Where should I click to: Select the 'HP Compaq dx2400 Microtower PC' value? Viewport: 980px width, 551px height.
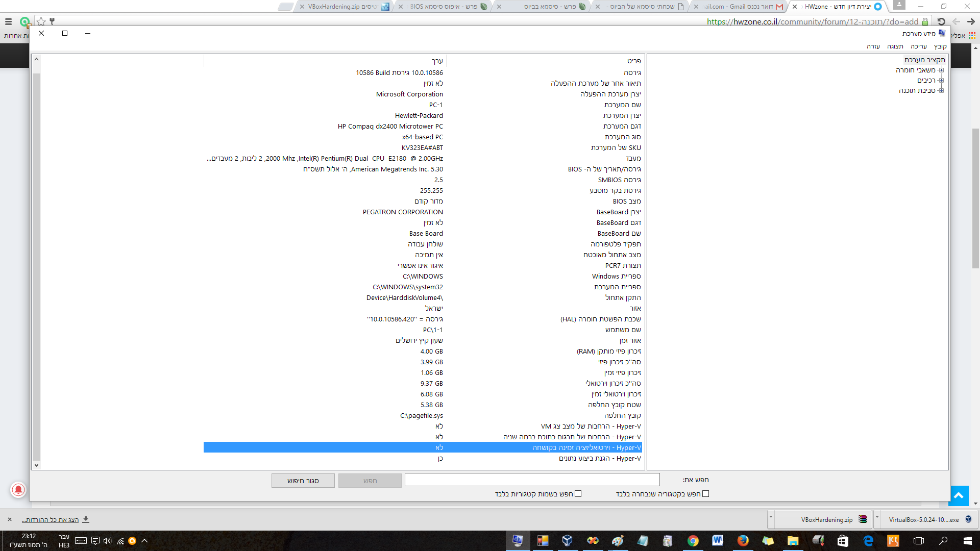(x=390, y=127)
